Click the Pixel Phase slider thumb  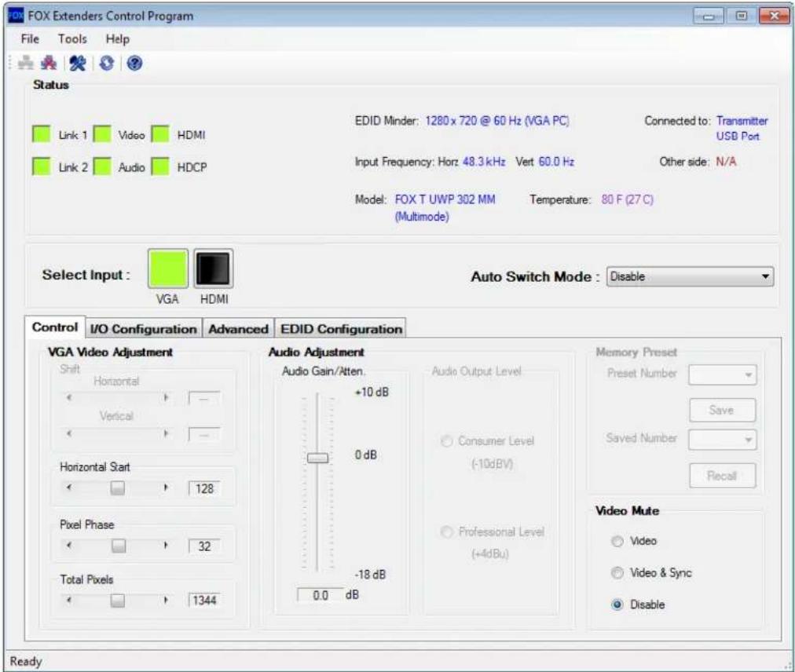119,546
